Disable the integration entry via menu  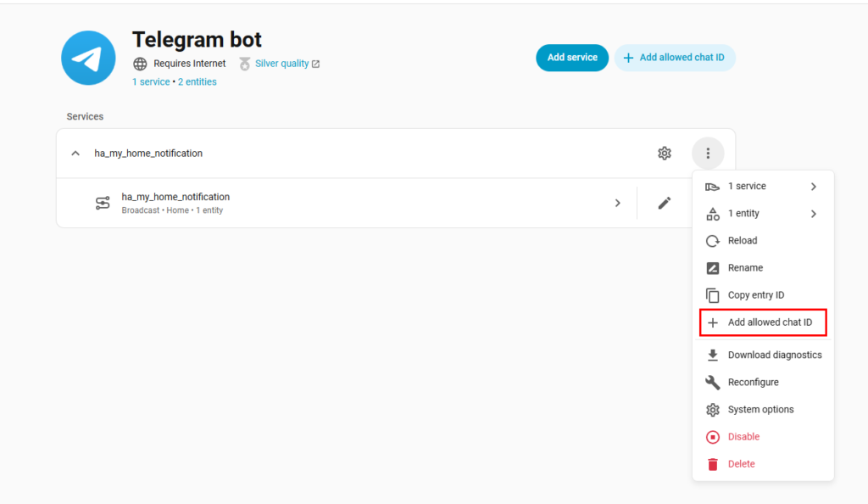[743, 437]
